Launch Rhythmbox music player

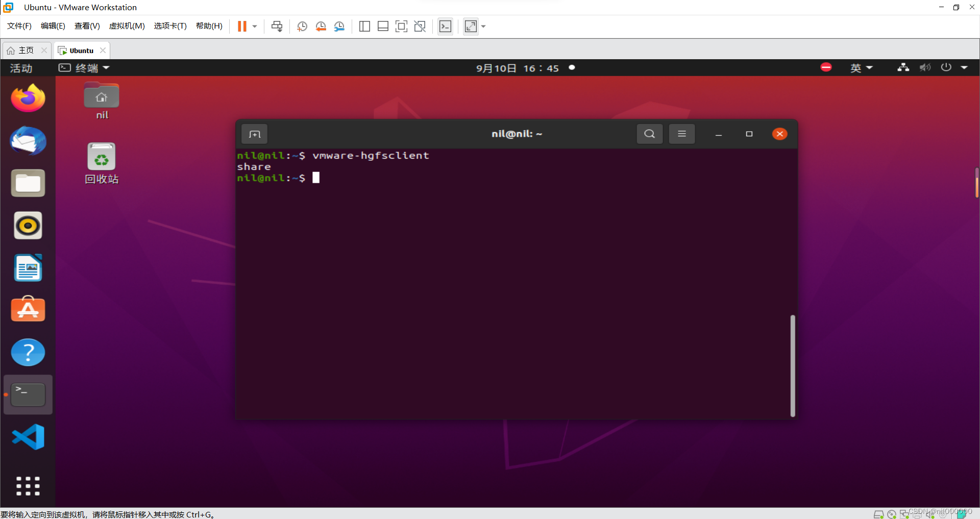point(28,226)
